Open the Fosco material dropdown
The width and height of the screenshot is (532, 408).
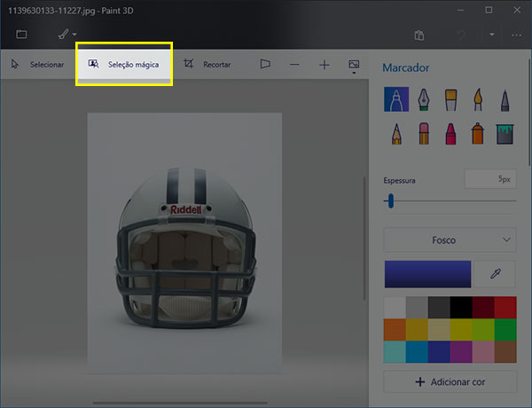coord(450,240)
